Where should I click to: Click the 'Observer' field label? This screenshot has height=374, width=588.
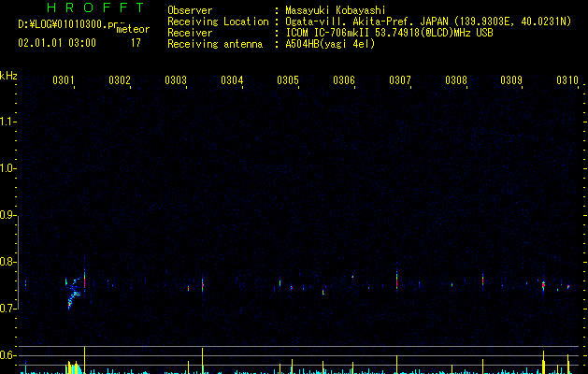pyautogui.click(x=190, y=10)
